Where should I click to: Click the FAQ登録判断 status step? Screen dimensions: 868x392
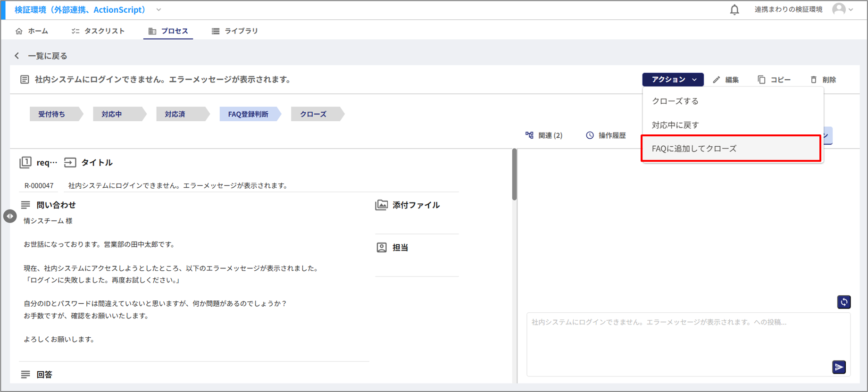click(x=248, y=114)
